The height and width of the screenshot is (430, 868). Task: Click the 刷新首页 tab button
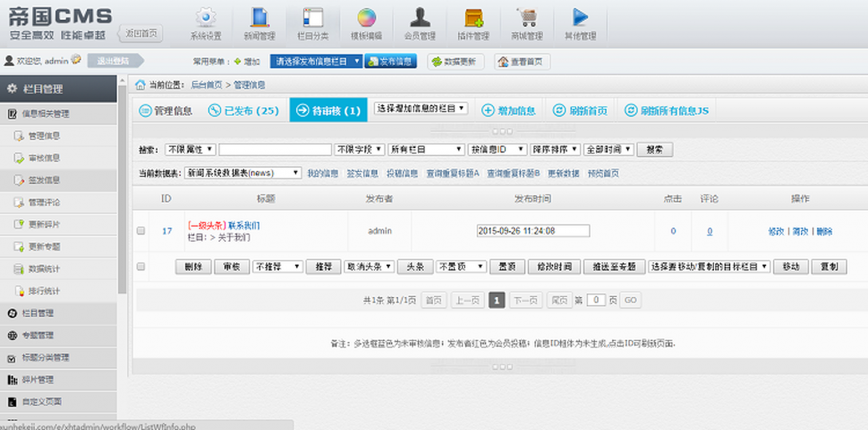click(580, 111)
